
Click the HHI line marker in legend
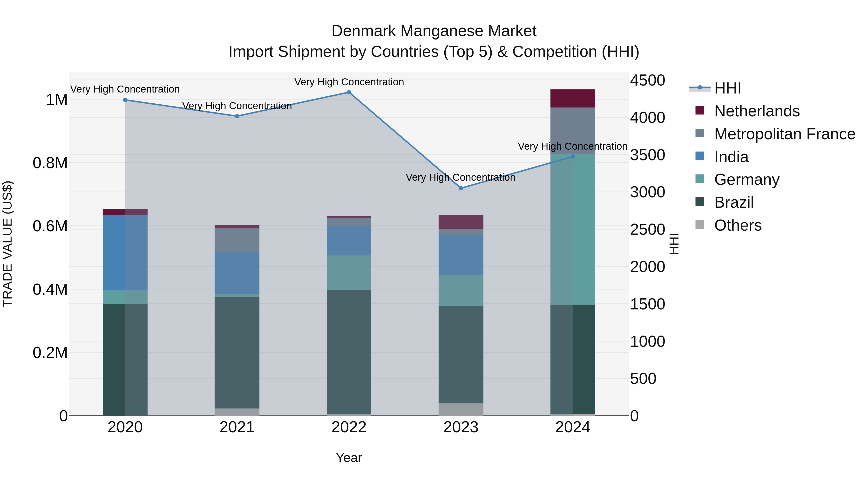699,87
